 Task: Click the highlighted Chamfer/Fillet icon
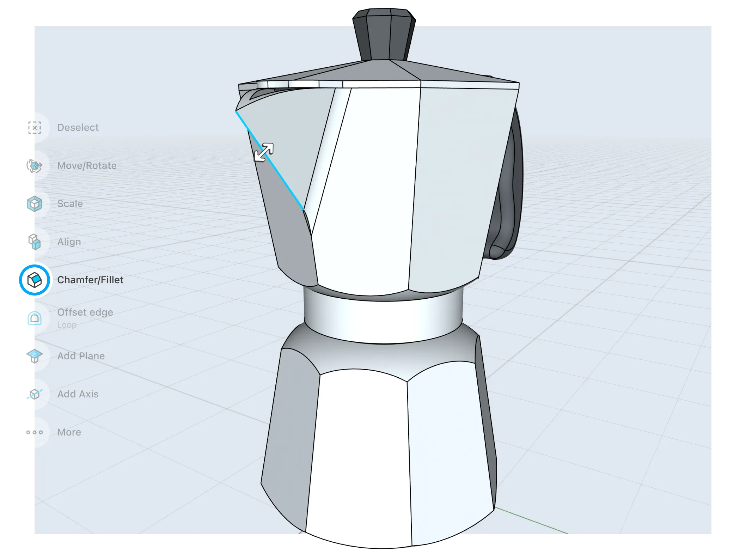click(x=34, y=280)
